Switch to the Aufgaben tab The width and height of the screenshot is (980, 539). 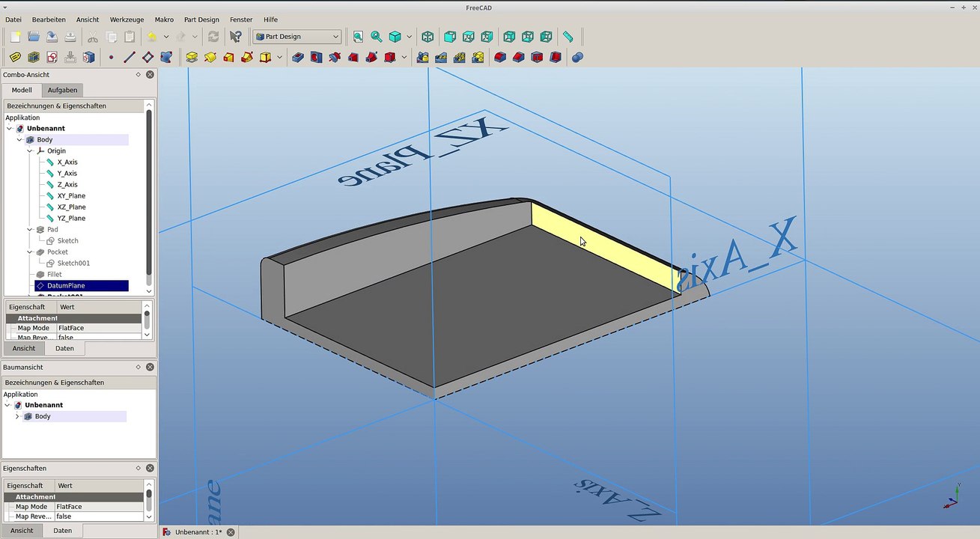pos(62,90)
